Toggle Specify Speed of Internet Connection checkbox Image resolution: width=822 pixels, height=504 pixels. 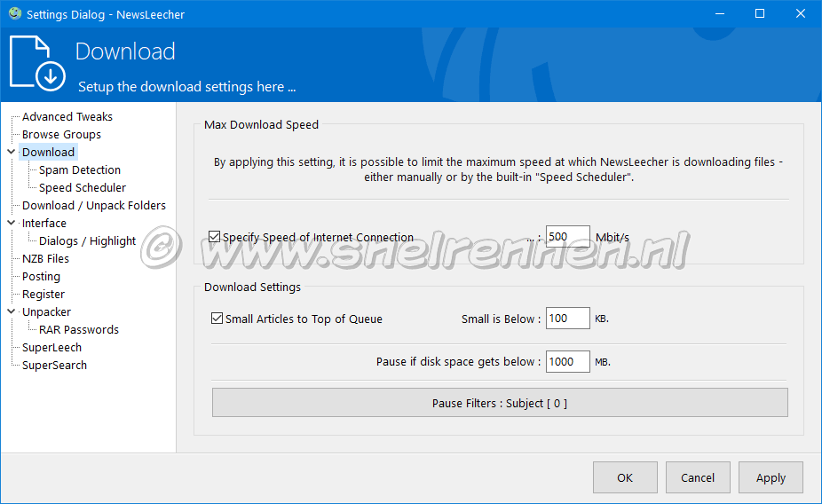pyautogui.click(x=214, y=237)
